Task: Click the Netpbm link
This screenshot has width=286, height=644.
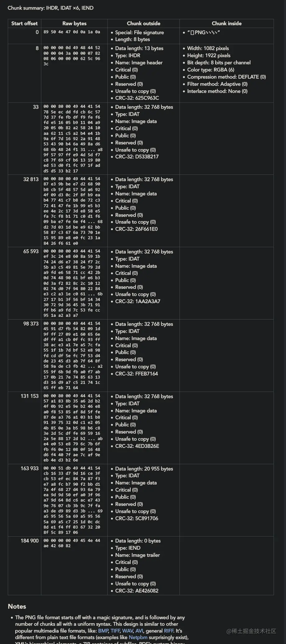Action: pyautogui.click(x=138, y=637)
